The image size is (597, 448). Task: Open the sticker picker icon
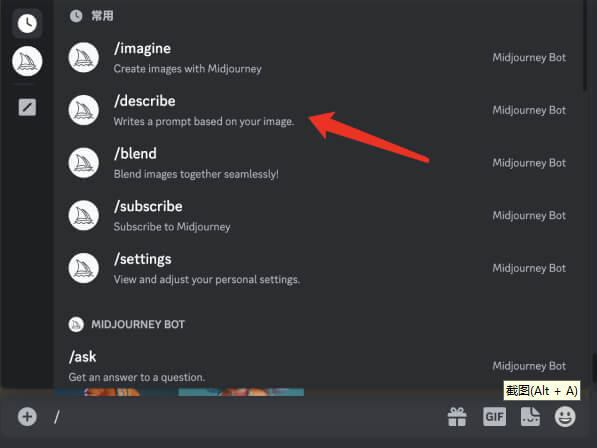(530, 416)
